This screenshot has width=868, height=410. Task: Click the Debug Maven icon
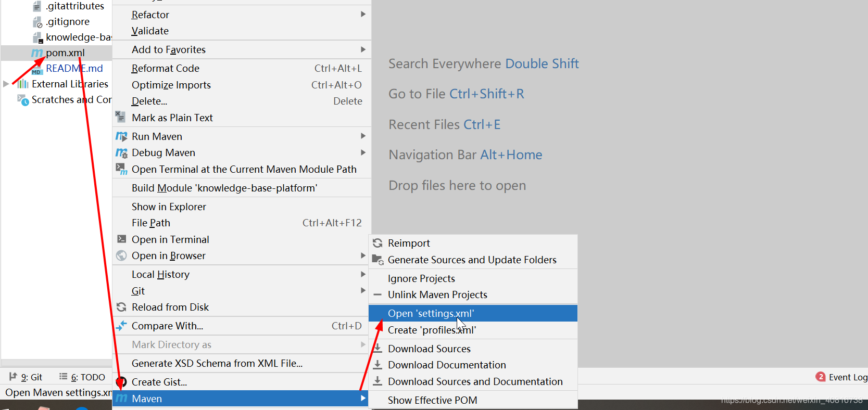pos(121,153)
